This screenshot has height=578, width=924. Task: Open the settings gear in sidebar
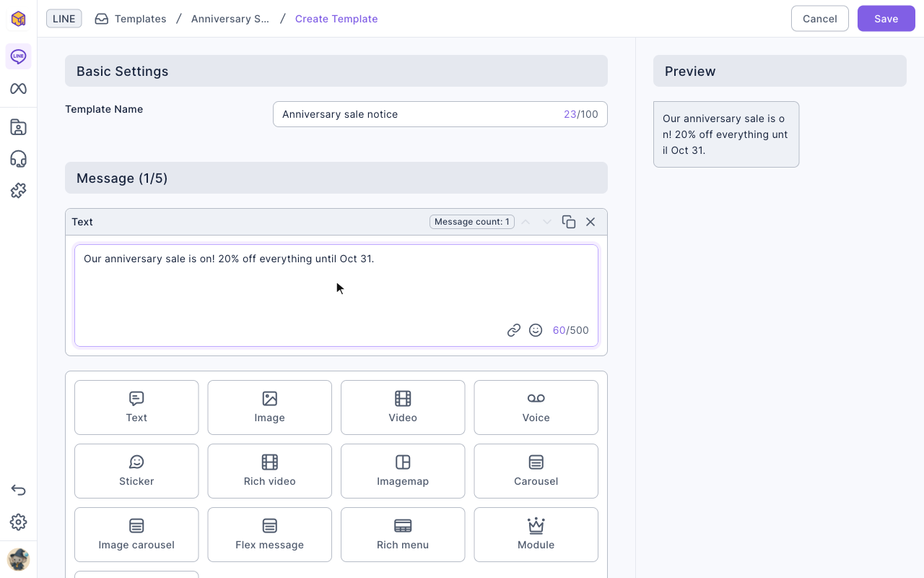[18, 522]
